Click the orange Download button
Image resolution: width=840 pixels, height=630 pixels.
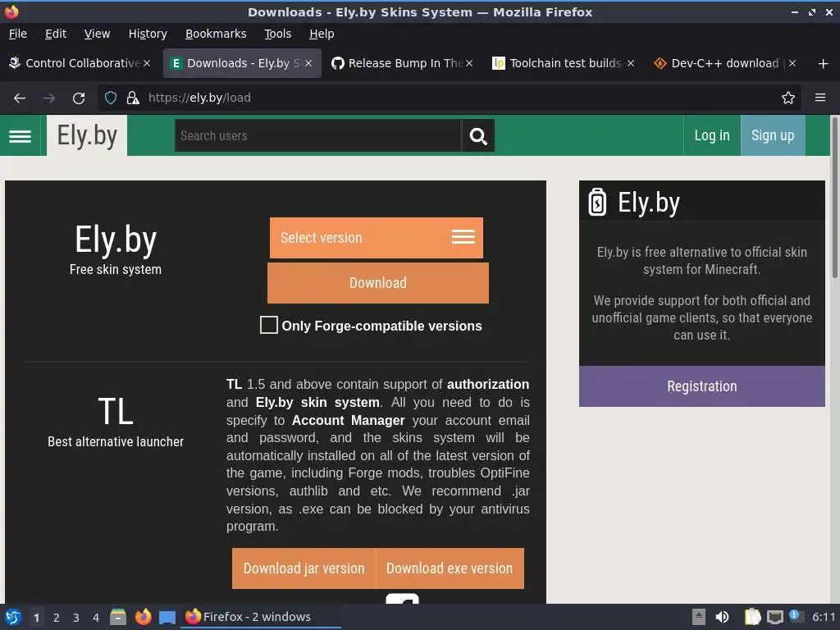378,283
